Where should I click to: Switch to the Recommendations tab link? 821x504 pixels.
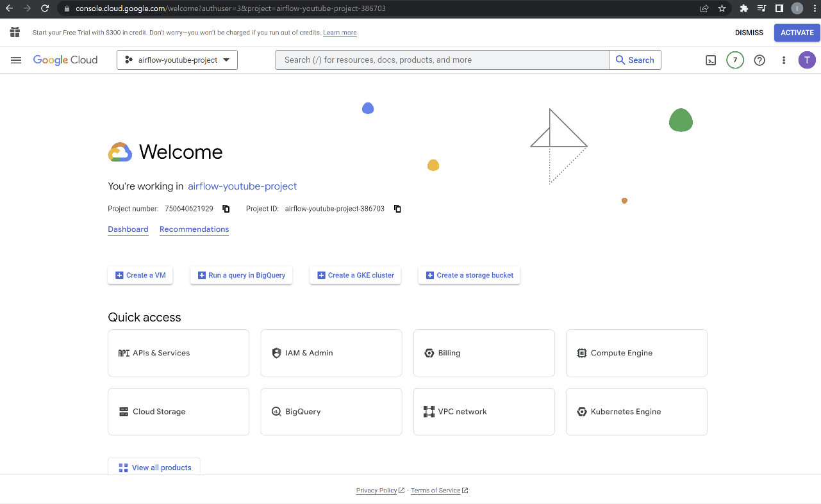[194, 229]
